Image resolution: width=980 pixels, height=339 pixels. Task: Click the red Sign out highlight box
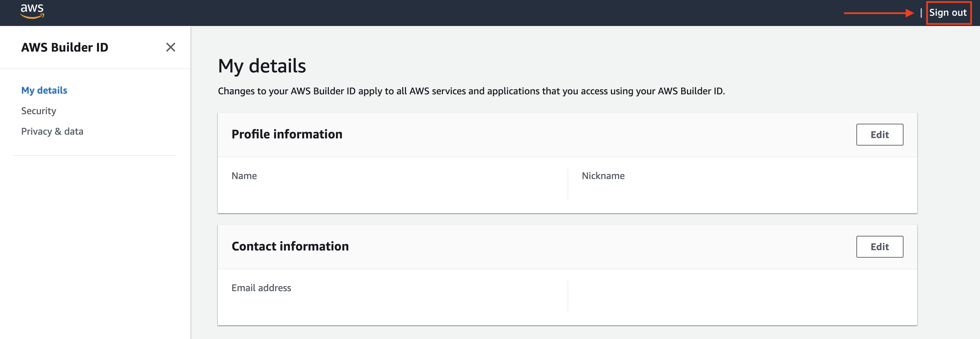[x=949, y=13]
